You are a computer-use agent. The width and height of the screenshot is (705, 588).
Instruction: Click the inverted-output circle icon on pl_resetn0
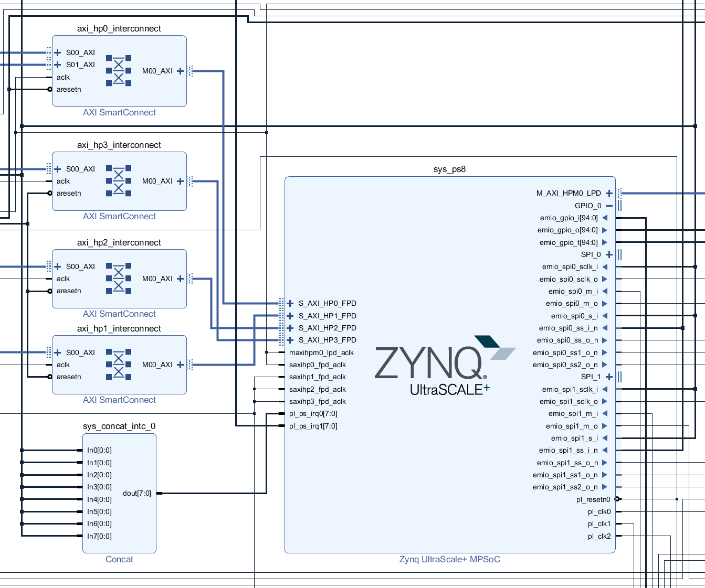pyautogui.click(x=616, y=499)
